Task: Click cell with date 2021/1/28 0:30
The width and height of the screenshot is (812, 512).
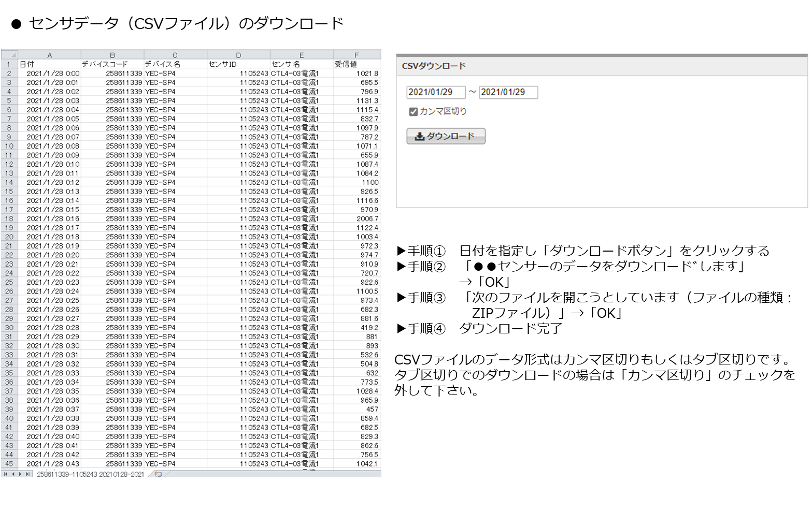Action: [x=49, y=346]
